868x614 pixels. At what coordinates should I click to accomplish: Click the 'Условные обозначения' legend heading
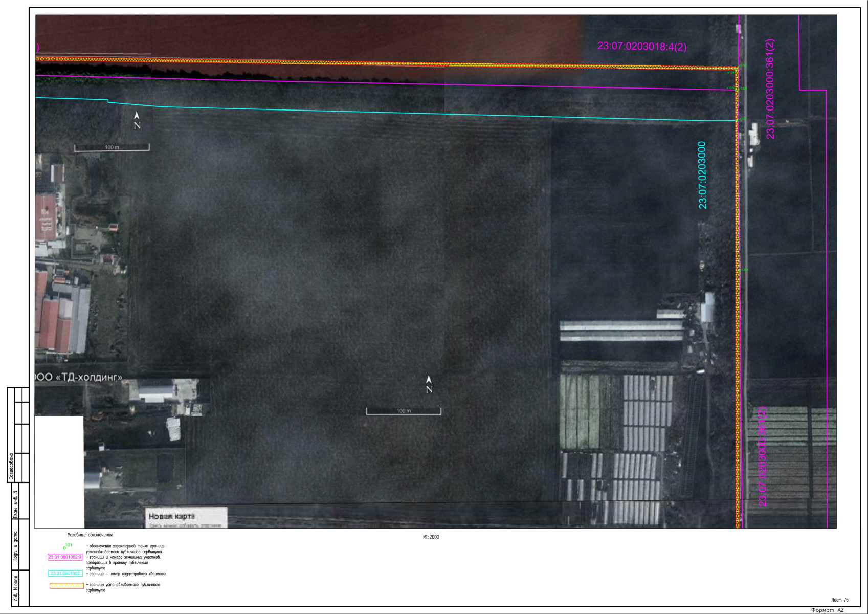pos(90,535)
